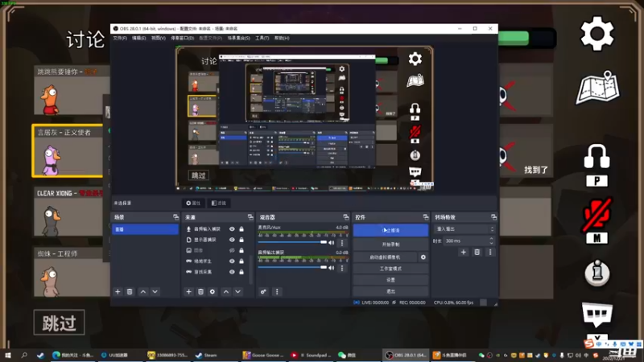Adjust the 音频输出捕获 volume slider

[x=292, y=268]
